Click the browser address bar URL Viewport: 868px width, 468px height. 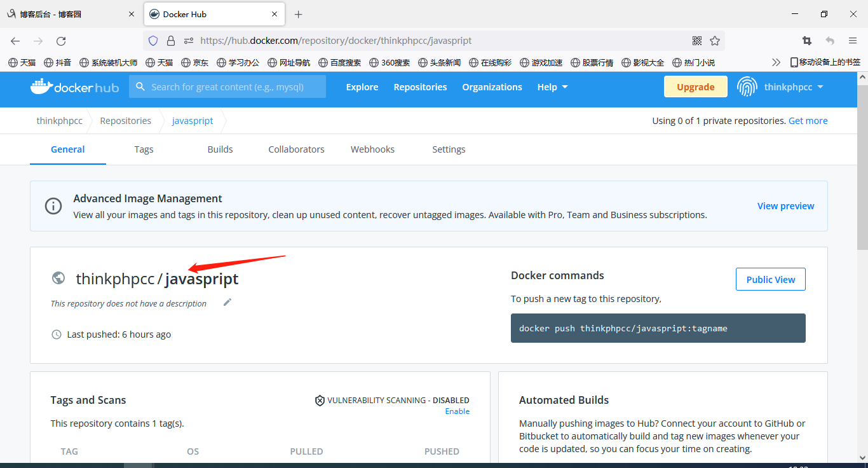click(x=336, y=41)
